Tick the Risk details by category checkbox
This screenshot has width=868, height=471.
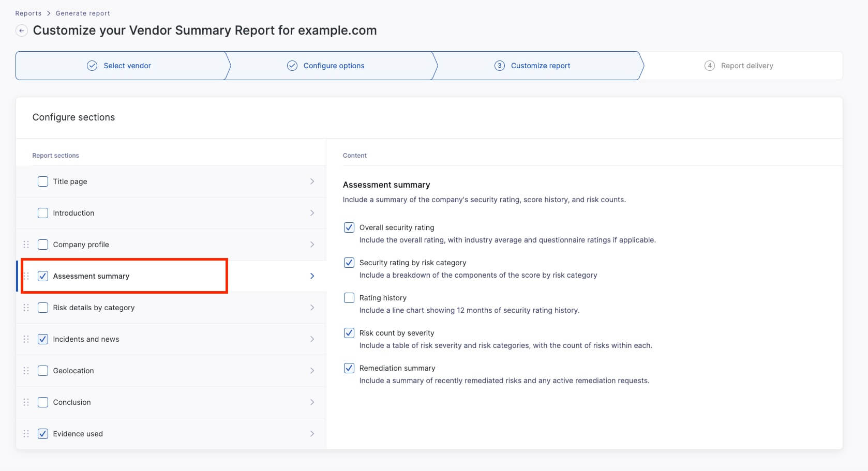coord(43,308)
